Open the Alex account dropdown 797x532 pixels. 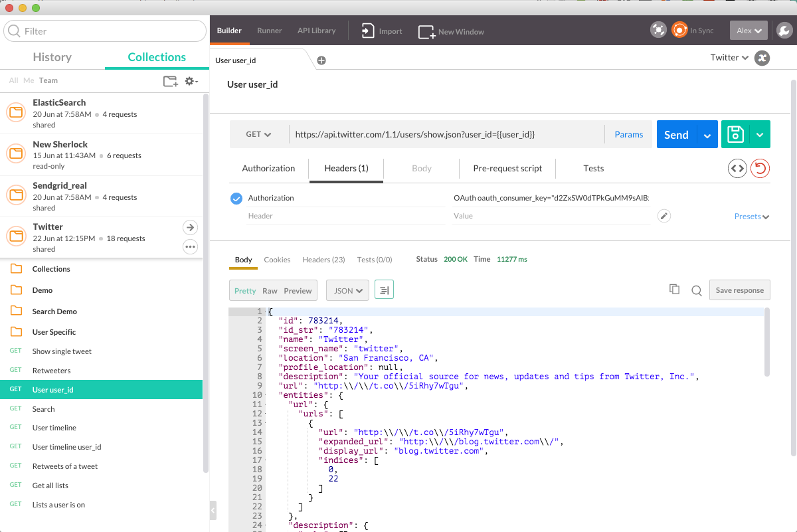(749, 31)
